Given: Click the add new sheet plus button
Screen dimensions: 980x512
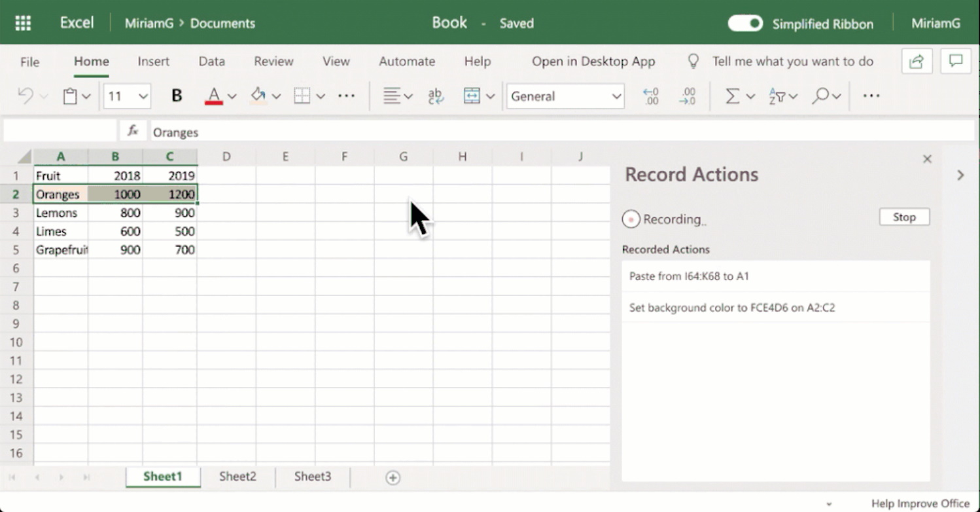Looking at the screenshot, I should (x=393, y=478).
